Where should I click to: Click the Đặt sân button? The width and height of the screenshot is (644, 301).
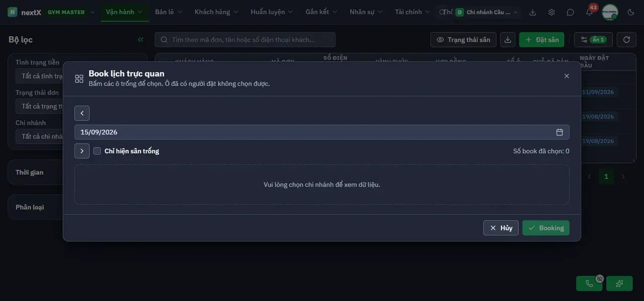(542, 40)
